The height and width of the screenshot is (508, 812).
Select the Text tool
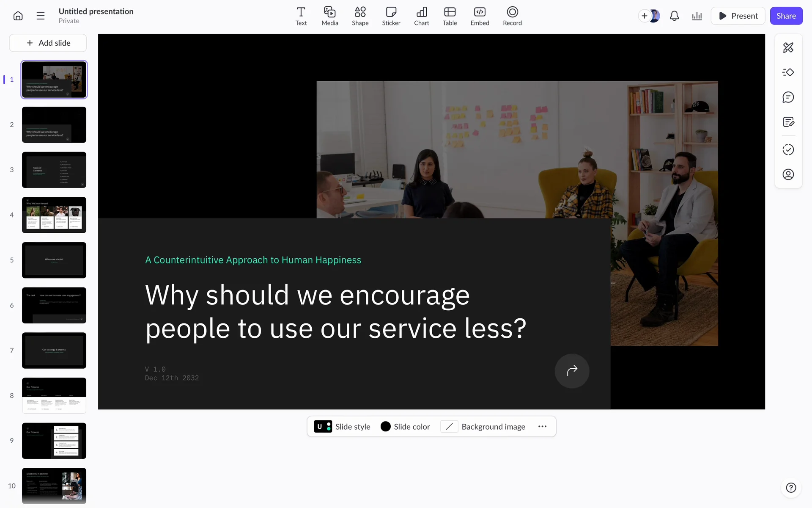tap(301, 16)
